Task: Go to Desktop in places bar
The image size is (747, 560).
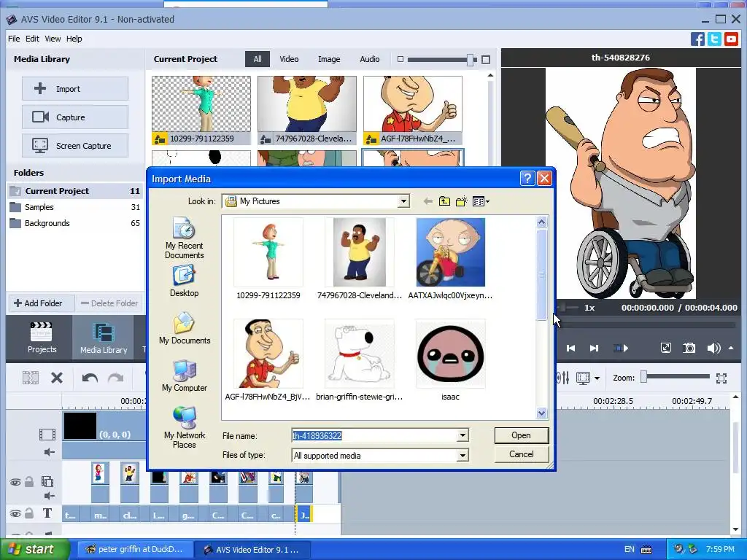Action: coord(185,282)
